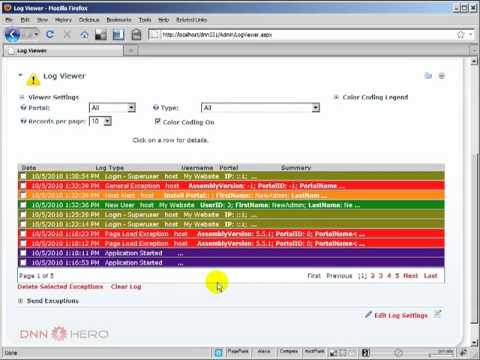Check the 1:25:26 PM Login - Superuser row

tap(23, 215)
